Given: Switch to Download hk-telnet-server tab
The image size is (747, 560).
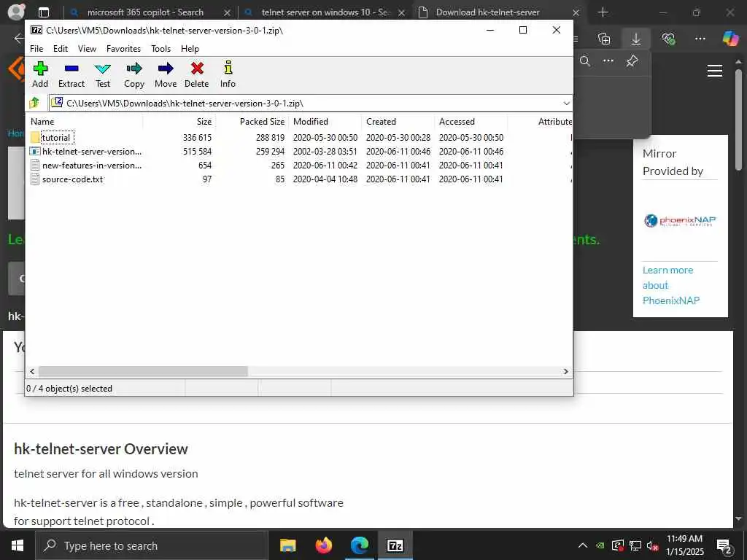Looking at the screenshot, I should pyautogui.click(x=488, y=12).
